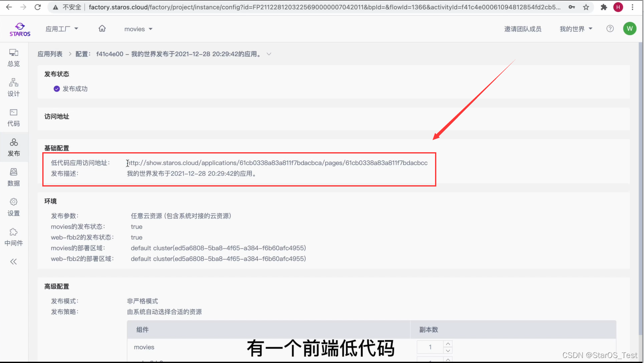Open browser extensions puzzle icon

(x=604, y=7)
